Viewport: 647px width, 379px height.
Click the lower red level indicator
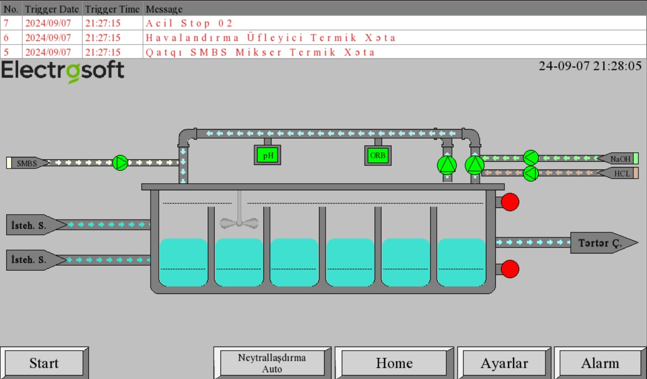pos(510,269)
